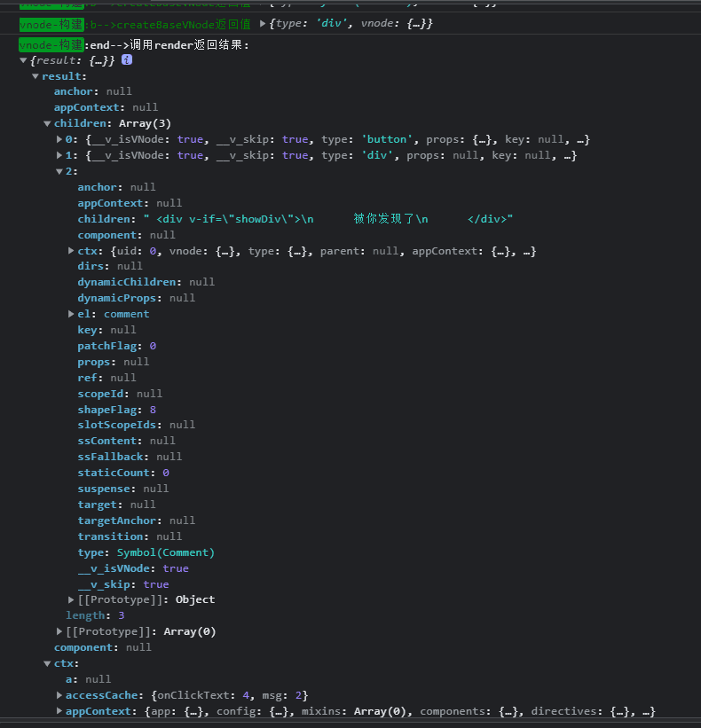Collapse child index 2 comment vnode
The image size is (701, 728).
click(59, 171)
